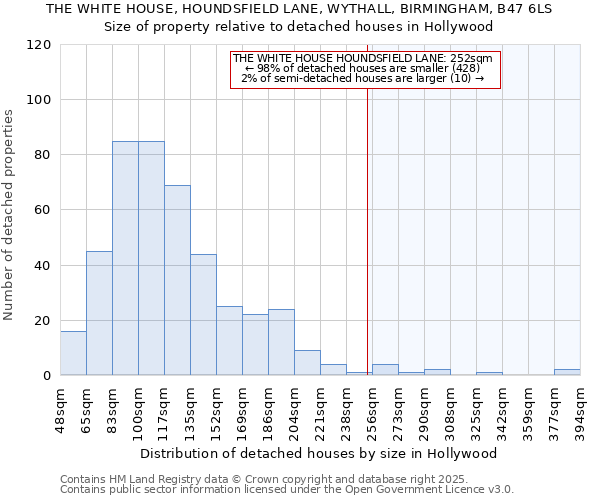Click the 394sqm tick label on the x-axis
The width and height of the screenshot is (600, 500).
[x=581, y=408]
